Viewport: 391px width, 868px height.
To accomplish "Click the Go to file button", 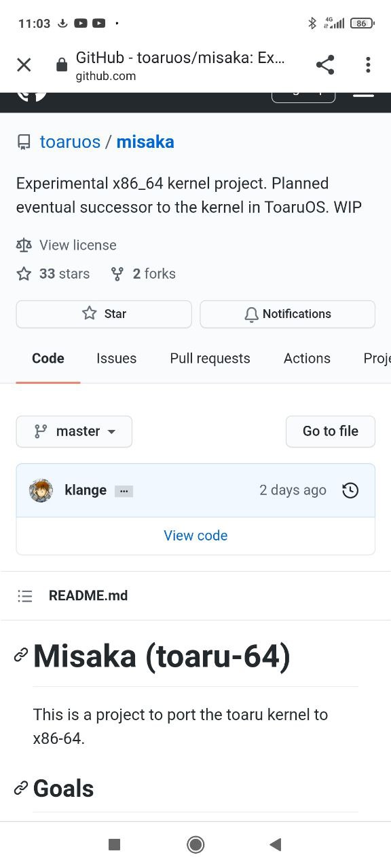I will [331, 431].
